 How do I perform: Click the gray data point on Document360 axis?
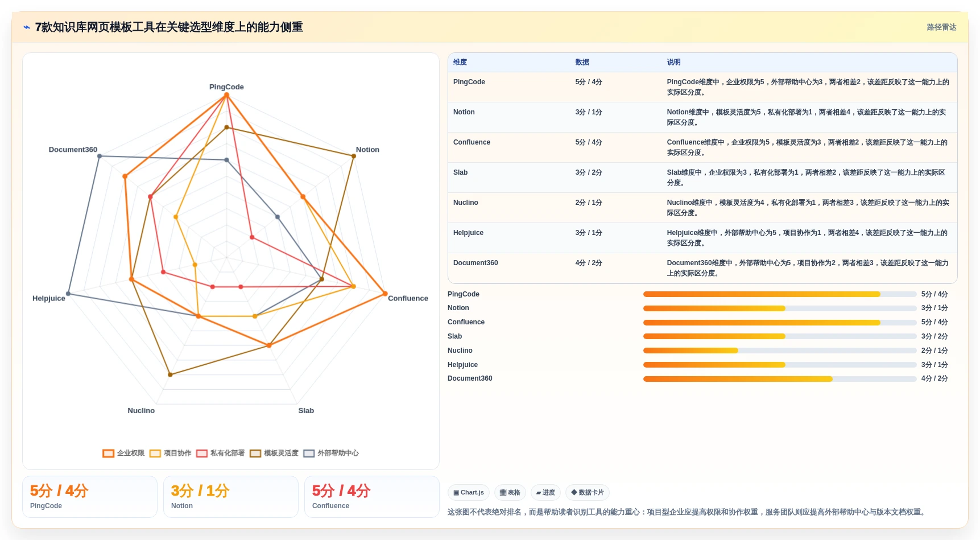pos(100,156)
